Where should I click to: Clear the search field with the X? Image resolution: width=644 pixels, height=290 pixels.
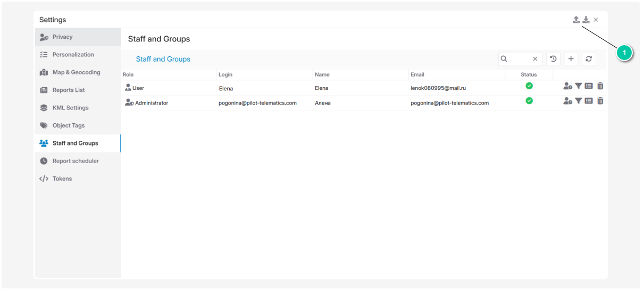pyautogui.click(x=535, y=59)
